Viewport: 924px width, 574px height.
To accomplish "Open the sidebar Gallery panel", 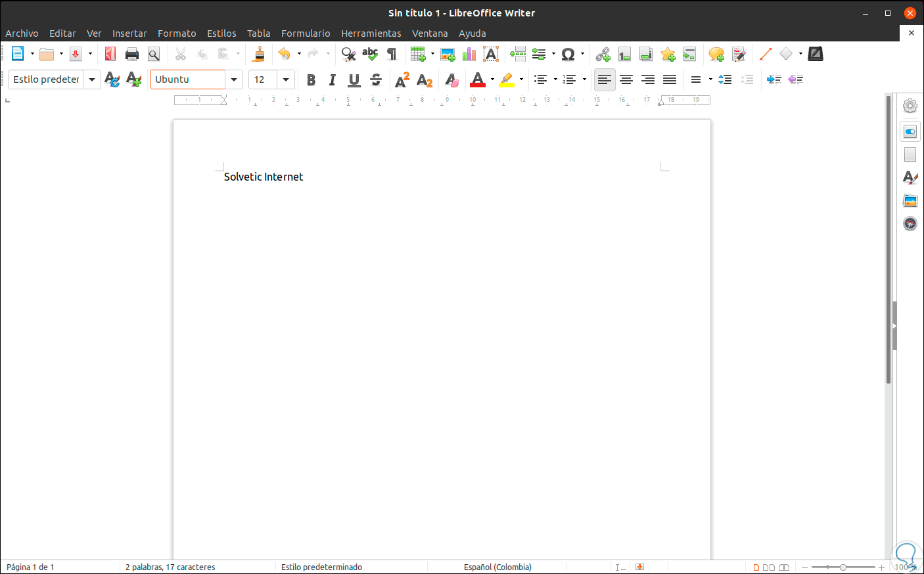I will click(x=910, y=201).
